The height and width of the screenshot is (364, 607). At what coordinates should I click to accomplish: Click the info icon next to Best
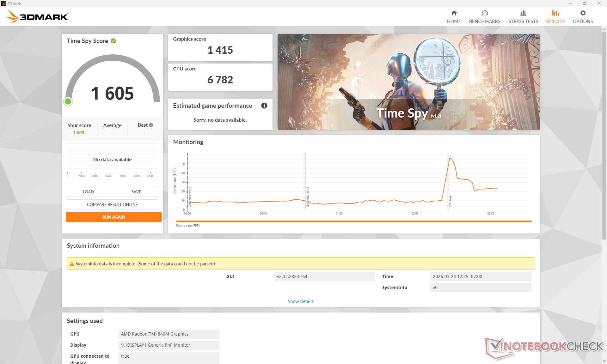(151, 125)
